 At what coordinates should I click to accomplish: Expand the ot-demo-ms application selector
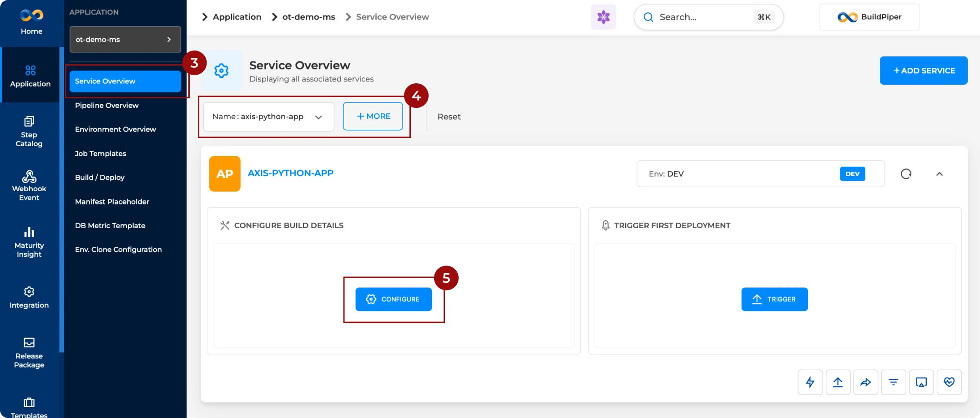[x=125, y=40]
